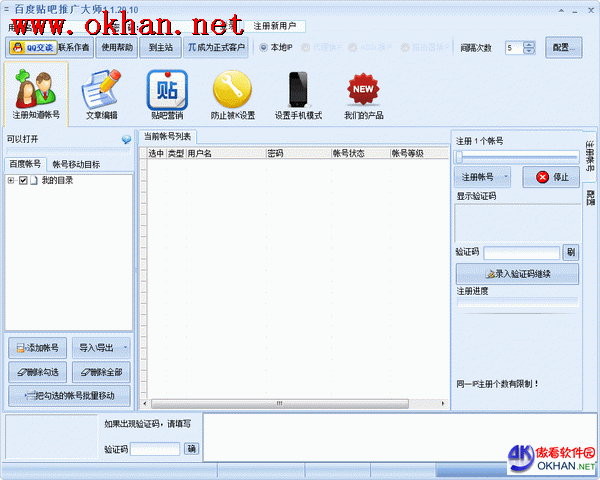Click the 联系作者 button

click(74, 47)
